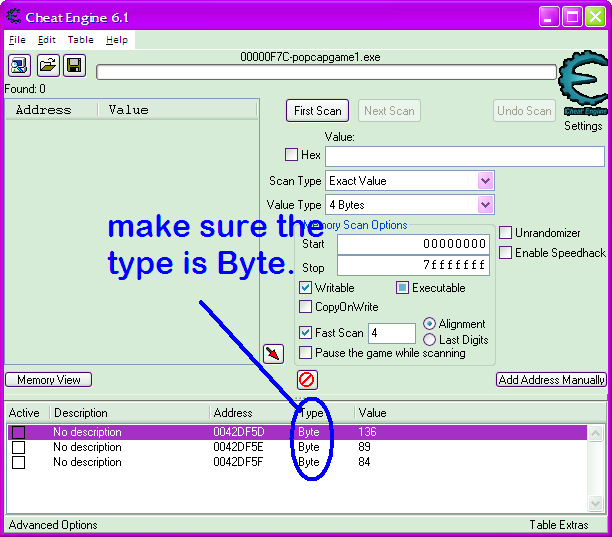This screenshot has width=612, height=537.
Task: Click the process name 00000F7C-popcapgame1.exe
Action: click(x=310, y=57)
